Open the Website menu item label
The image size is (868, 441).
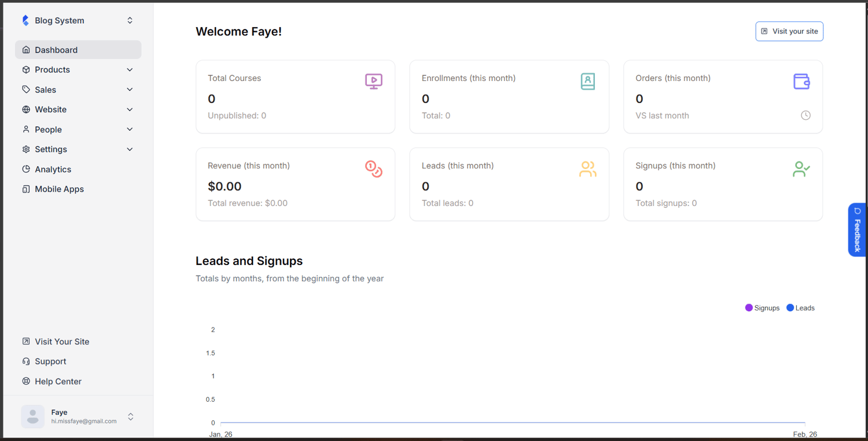[50, 109]
